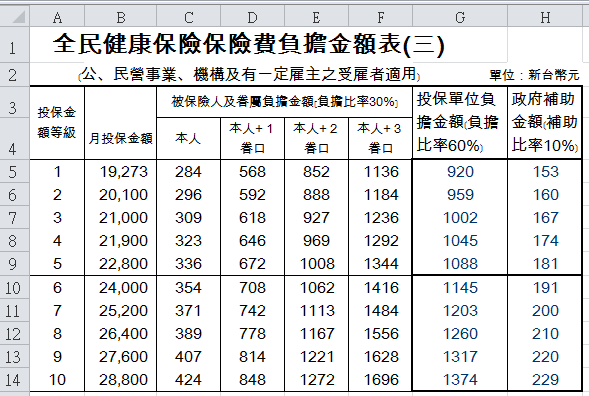This screenshot has width=589, height=396.
Task: Click cell with value 1221
Action: pos(316,357)
